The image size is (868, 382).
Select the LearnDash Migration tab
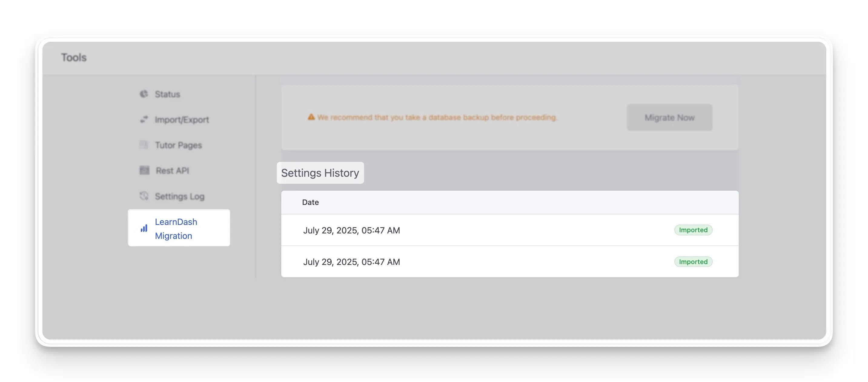(179, 228)
